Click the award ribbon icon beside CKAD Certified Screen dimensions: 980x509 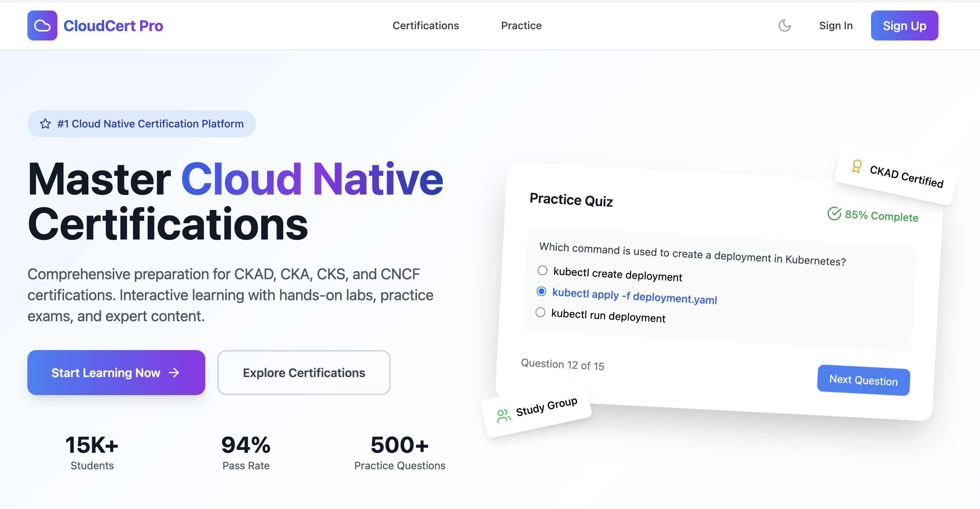coord(856,166)
